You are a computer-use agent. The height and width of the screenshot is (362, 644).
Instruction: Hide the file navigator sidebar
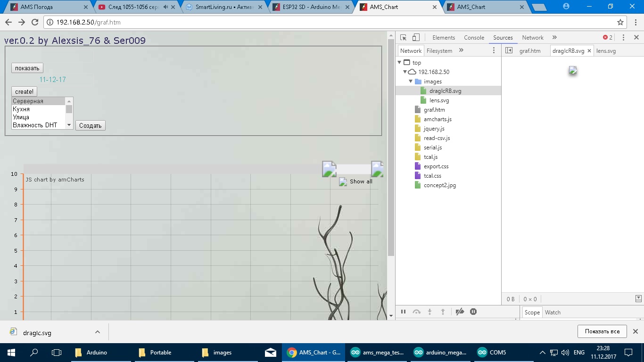[509, 50]
